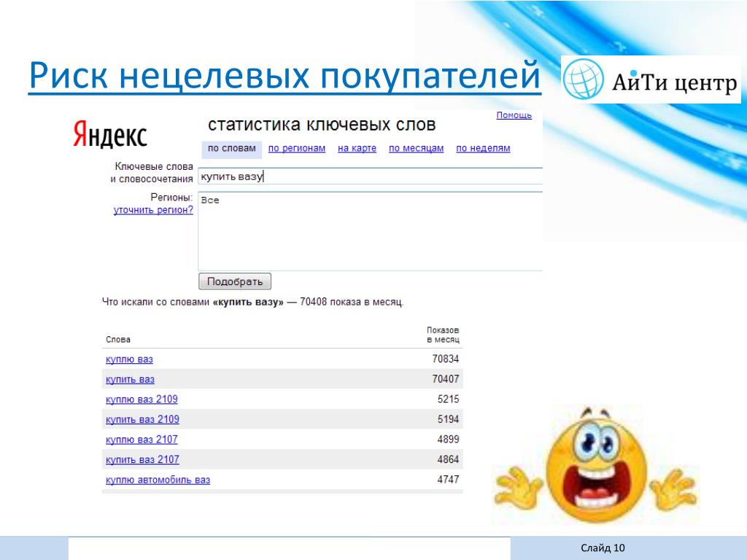Image resolution: width=747 pixels, height=560 pixels.
Task: Click the 'АйТи центр' logo text
Action: [x=674, y=83]
